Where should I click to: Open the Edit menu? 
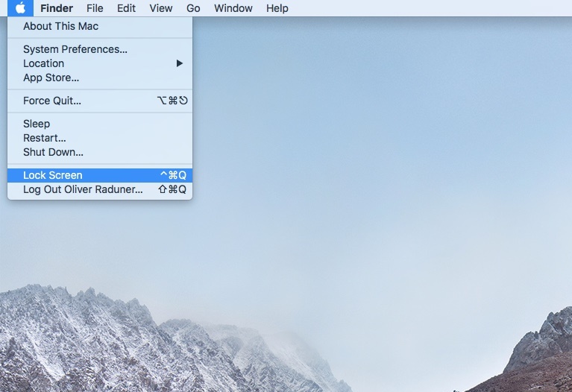[126, 8]
